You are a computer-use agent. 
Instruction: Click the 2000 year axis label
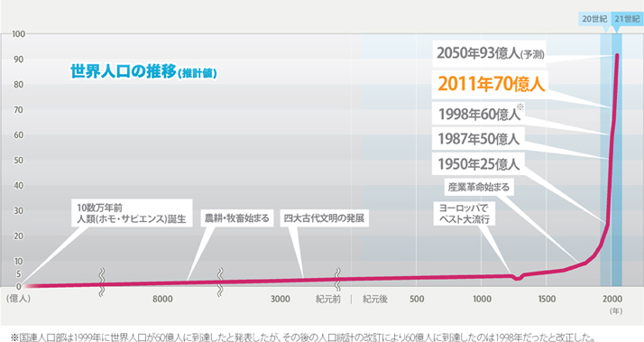coord(612,299)
